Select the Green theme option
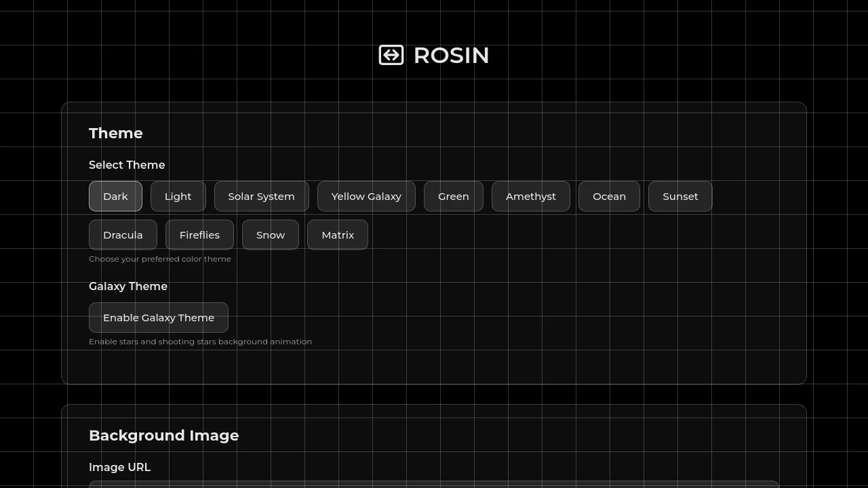 (x=453, y=197)
